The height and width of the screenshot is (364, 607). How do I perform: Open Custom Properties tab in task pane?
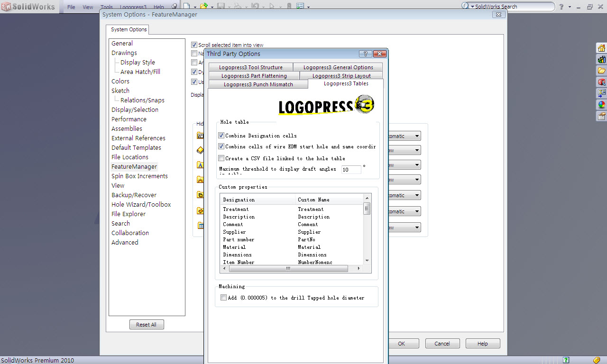(601, 116)
